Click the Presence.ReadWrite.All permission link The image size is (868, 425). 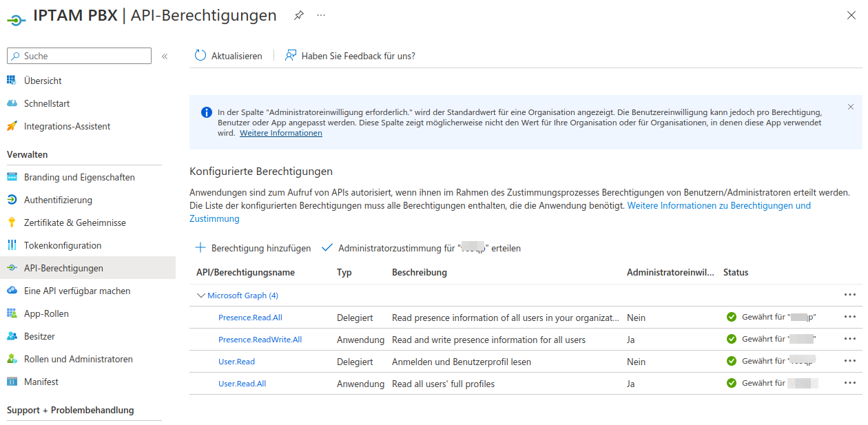260,340
